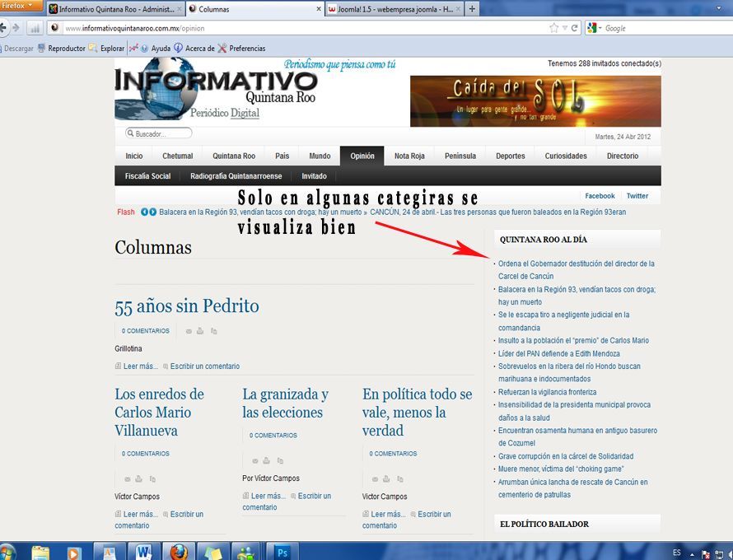Open the Directorio menu item
733x560 pixels.
622,156
